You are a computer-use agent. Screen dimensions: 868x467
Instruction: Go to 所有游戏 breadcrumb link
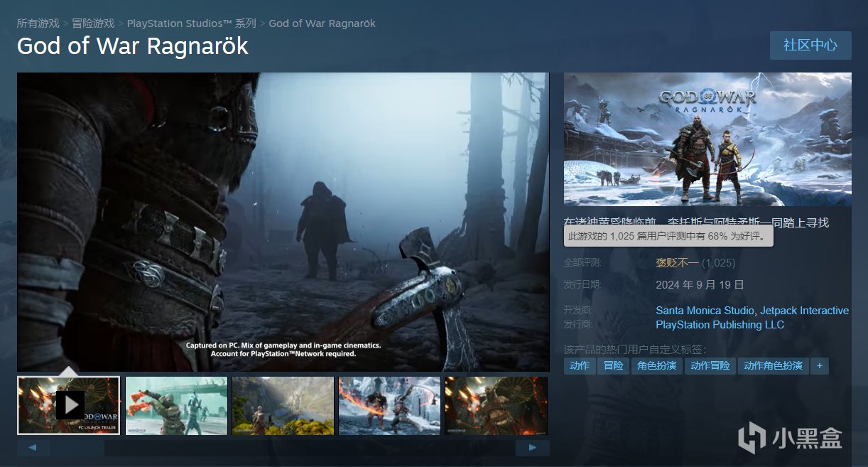[x=38, y=23]
